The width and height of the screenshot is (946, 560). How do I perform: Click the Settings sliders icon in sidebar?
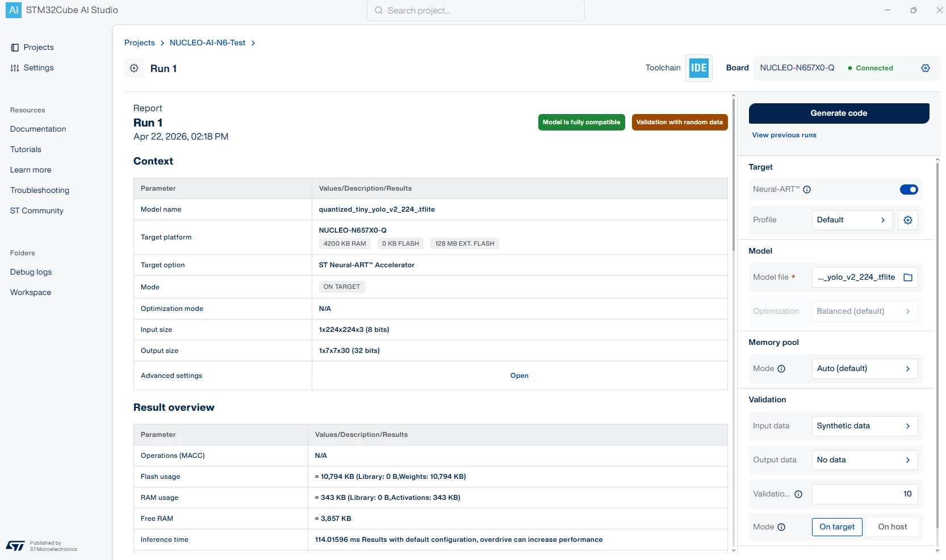point(15,68)
